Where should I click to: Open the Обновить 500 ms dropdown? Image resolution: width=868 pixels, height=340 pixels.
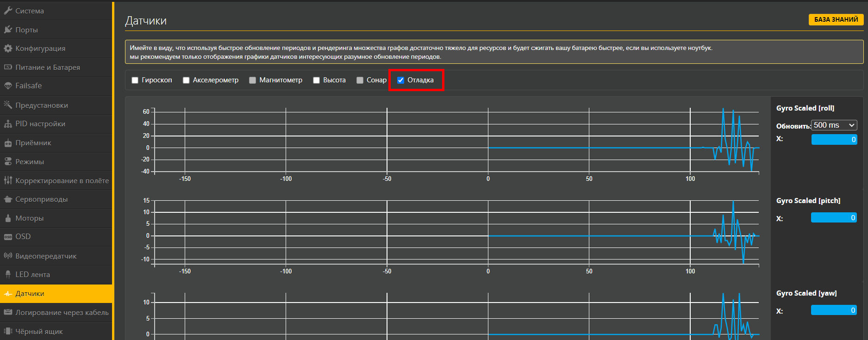tap(834, 125)
